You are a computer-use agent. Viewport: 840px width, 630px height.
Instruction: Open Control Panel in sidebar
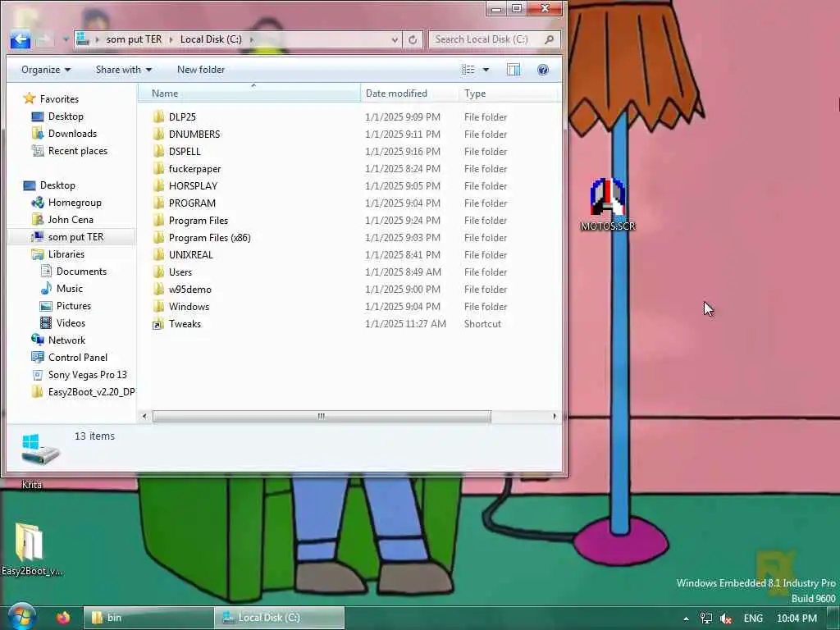click(x=70, y=358)
